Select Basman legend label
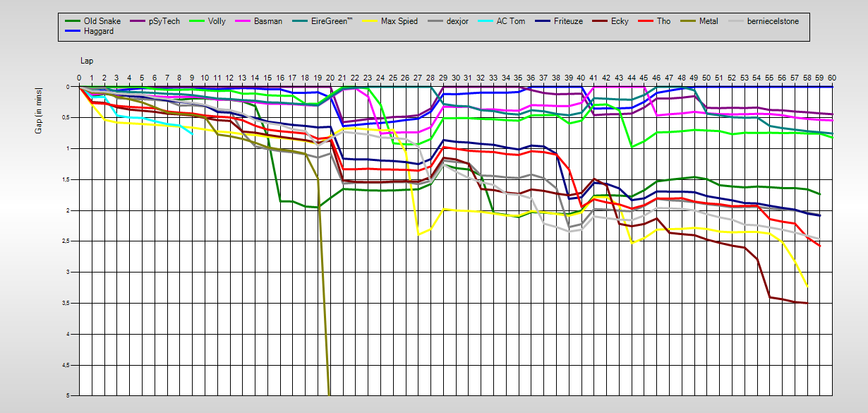868x413 pixels. tap(268, 21)
